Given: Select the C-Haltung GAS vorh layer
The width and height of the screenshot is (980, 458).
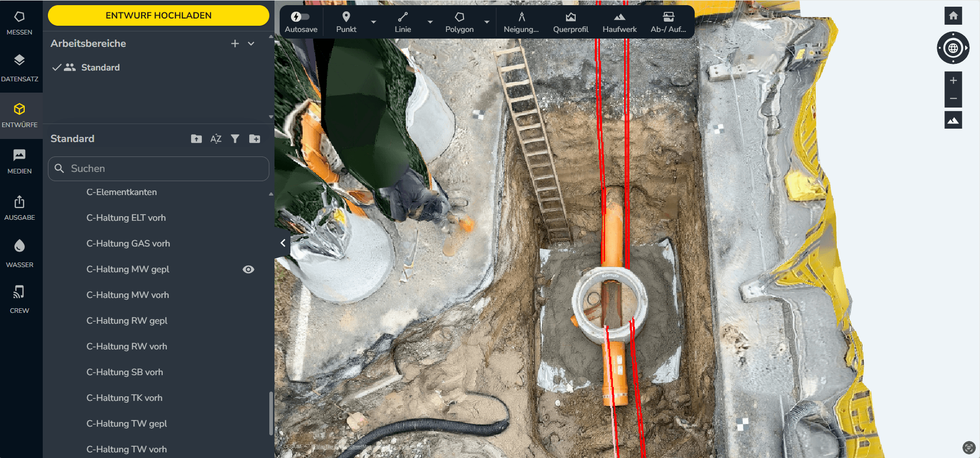Looking at the screenshot, I should pyautogui.click(x=128, y=244).
